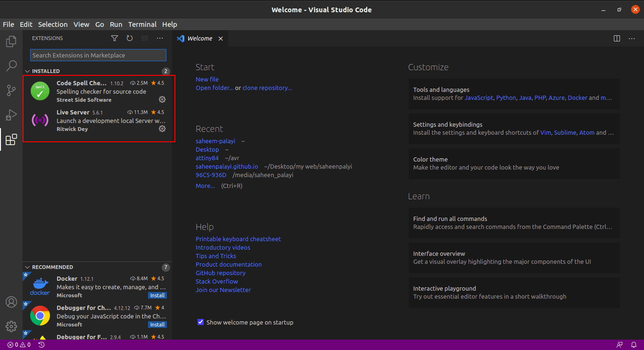Open the Stack Overflow link
Viewport: 644px width, 350px height.
[217, 281]
